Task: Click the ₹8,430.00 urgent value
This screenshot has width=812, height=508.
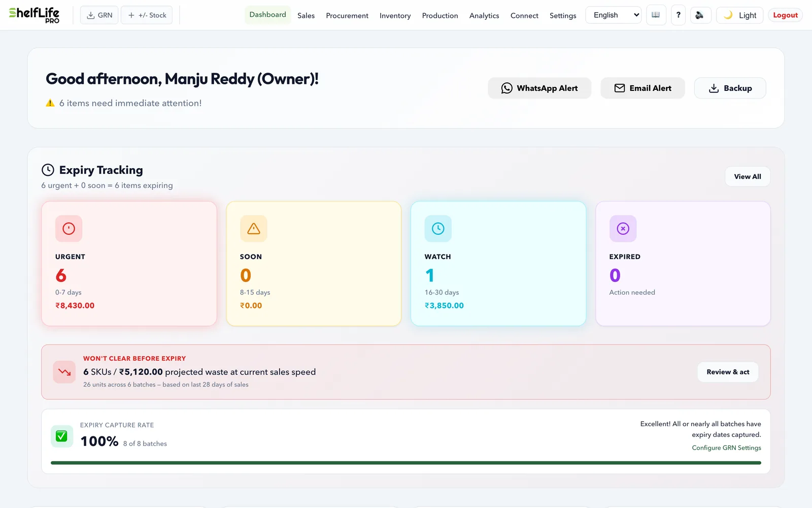Action: point(75,305)
